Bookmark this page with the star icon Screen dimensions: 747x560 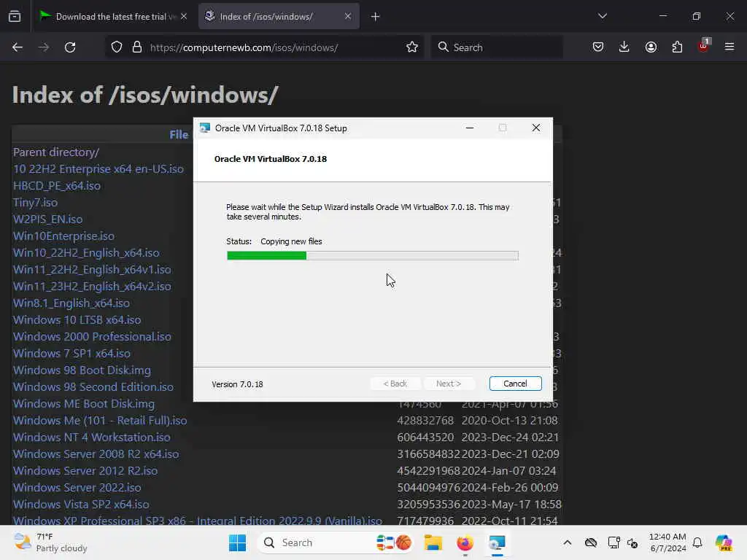click(412, 47)
